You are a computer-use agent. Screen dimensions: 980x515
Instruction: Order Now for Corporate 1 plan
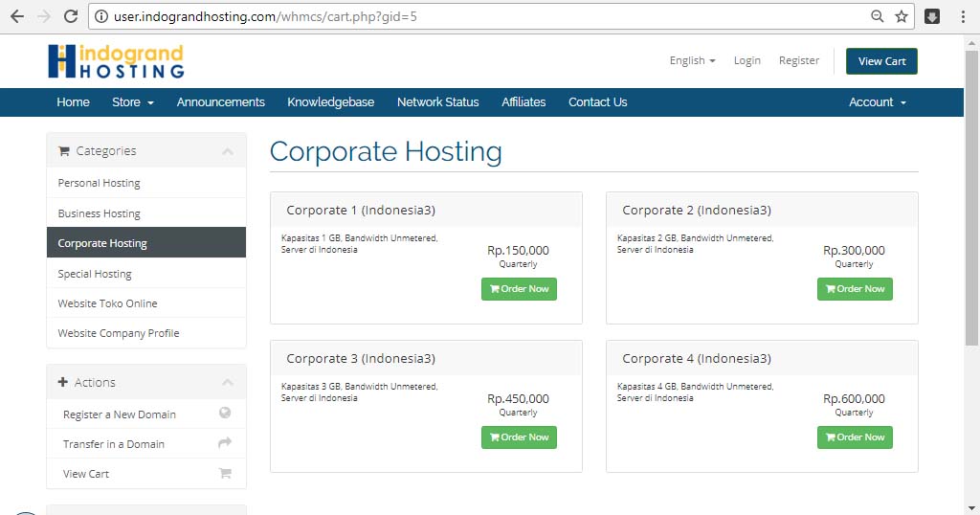[x=519, y=289]
